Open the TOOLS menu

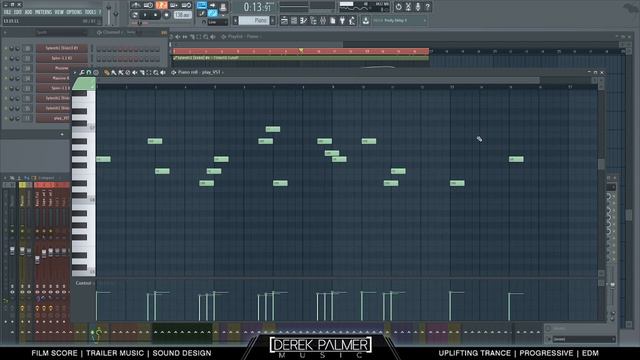(x=90, y=12)
